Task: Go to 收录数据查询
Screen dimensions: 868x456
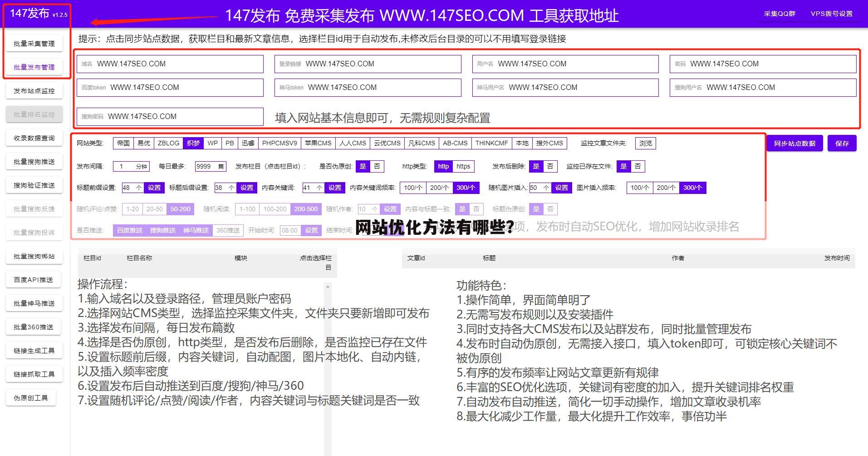Action: click(x=34, y=138)
